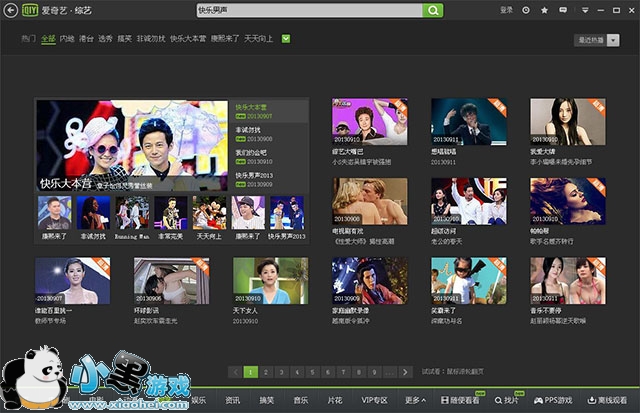Viewport: 640px width, 413px height.
Task: Open the Running Man small thumbnail
Action: pos(132,213)
